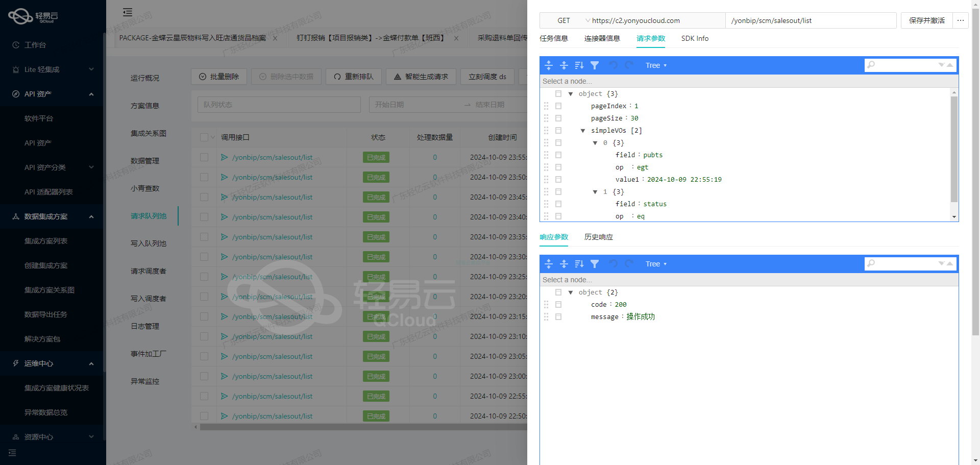The height and width of the screenshot is (465, 980).
Task: Click the 保存并激活 button
Action: pyautogui.click(x=927, y=20)
